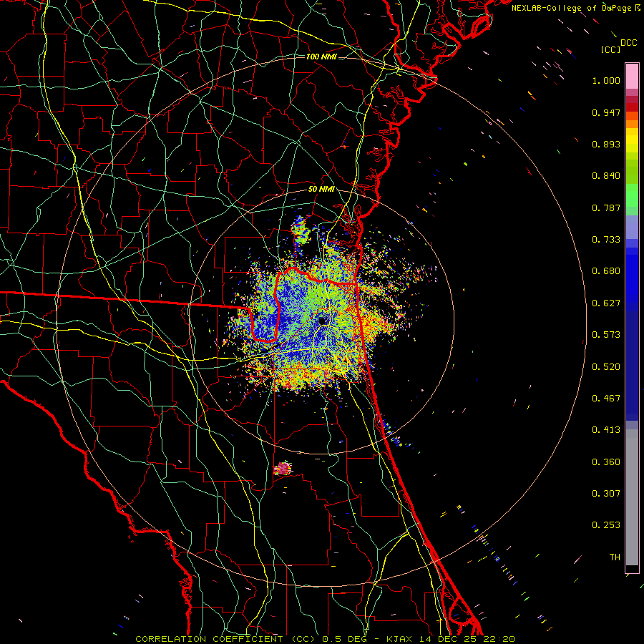Click the 0.253 color scale label

[606, 525]
